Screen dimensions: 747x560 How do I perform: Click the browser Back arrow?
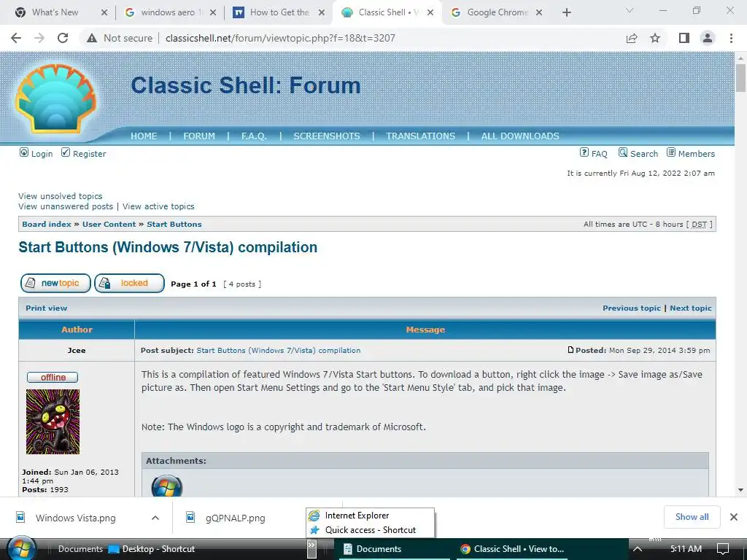[x=16, y=38]
